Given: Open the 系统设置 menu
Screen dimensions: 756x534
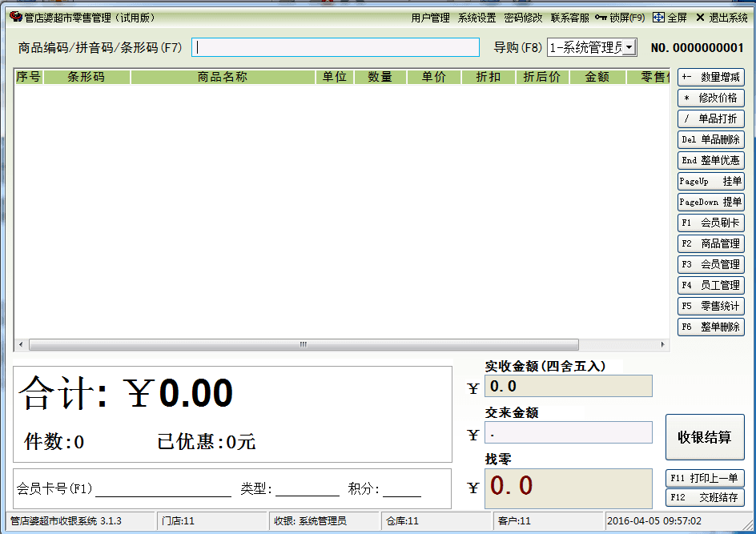Looking at the screenshot, I should click(477, 18).
